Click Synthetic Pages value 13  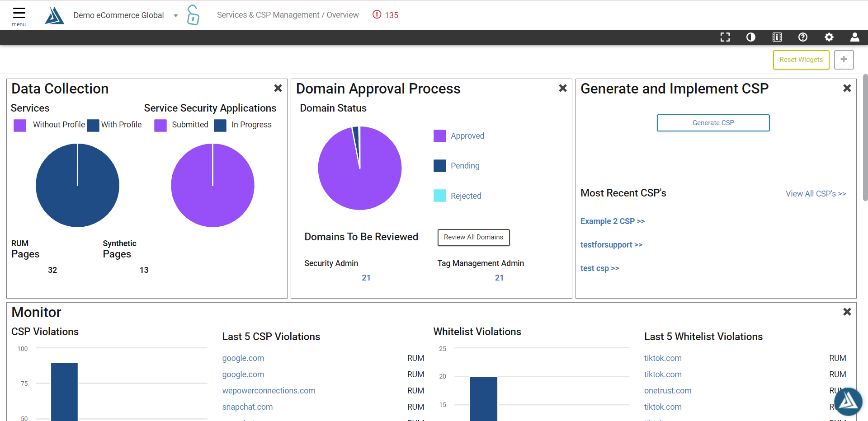144,270
